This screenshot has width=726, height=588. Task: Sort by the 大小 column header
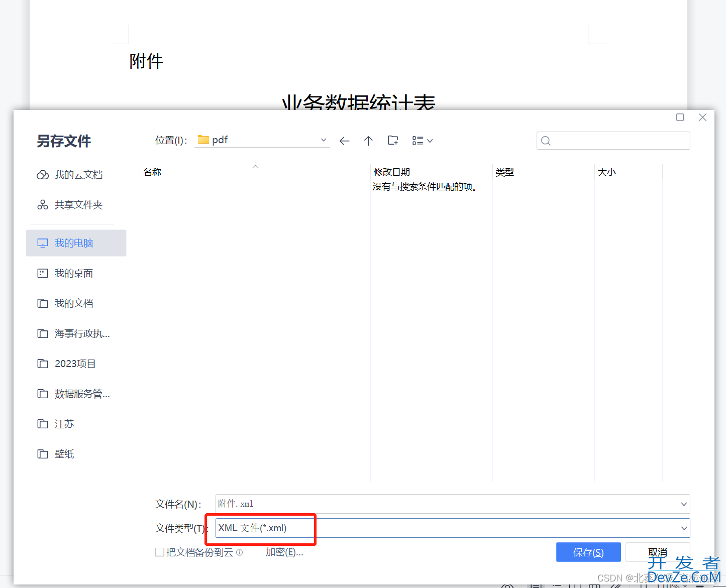point(607,172)
